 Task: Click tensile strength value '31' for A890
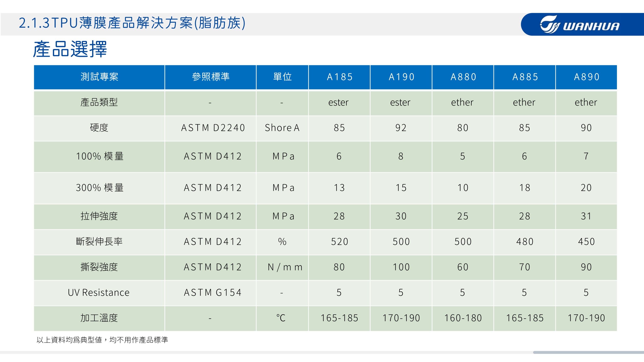(x=586, y=216)
